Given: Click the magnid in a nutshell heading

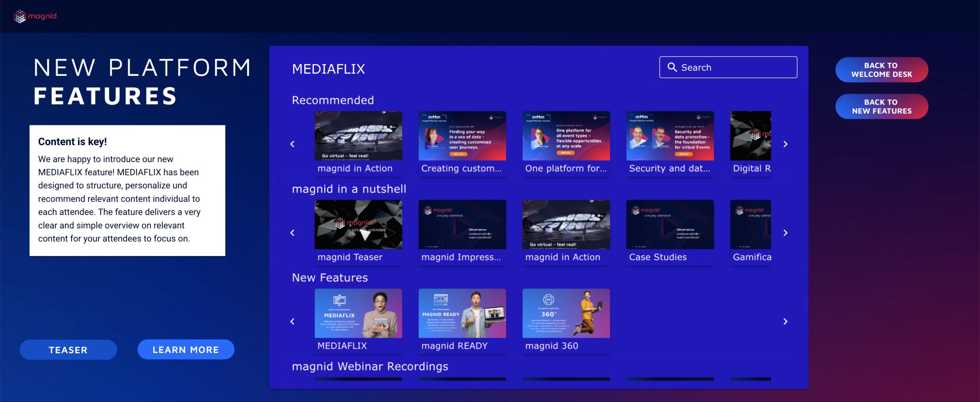Looking at the screenshot, I should pyautogui.click(x=349, y=189).
